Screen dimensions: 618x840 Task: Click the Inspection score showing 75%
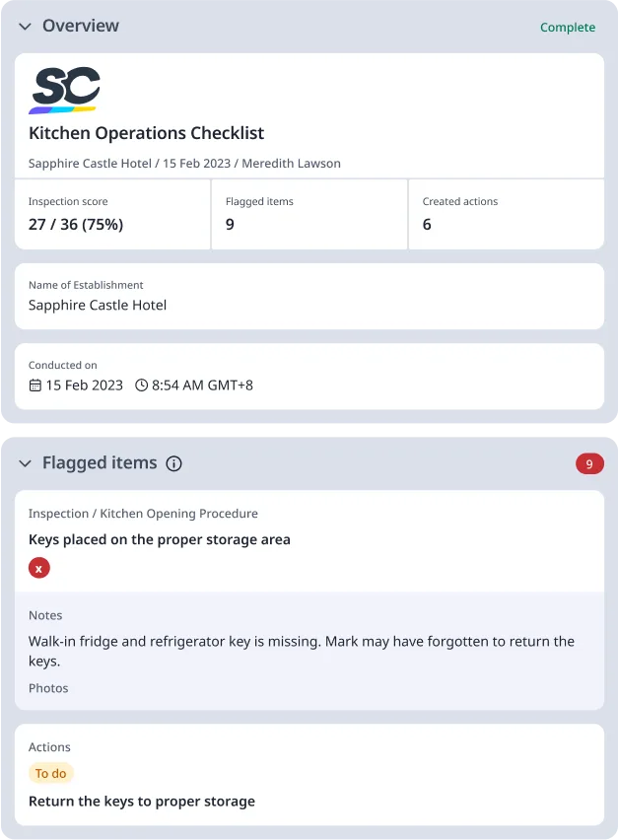pyautogui.click(x=76, y=224)
